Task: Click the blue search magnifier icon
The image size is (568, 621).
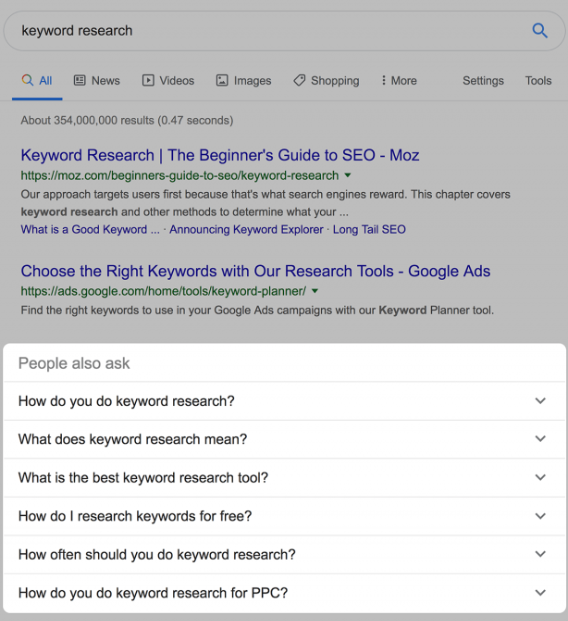Action: tap(539, 30)
